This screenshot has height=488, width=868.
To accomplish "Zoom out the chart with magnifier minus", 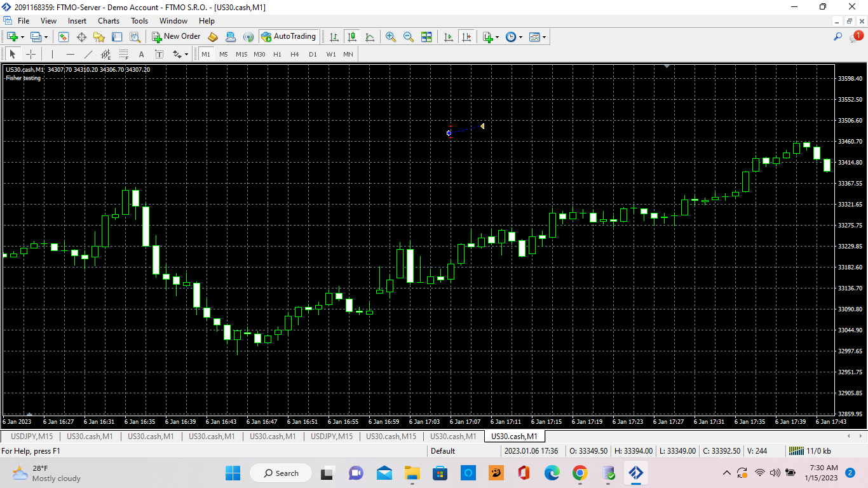I will click(x=409, y=37).
